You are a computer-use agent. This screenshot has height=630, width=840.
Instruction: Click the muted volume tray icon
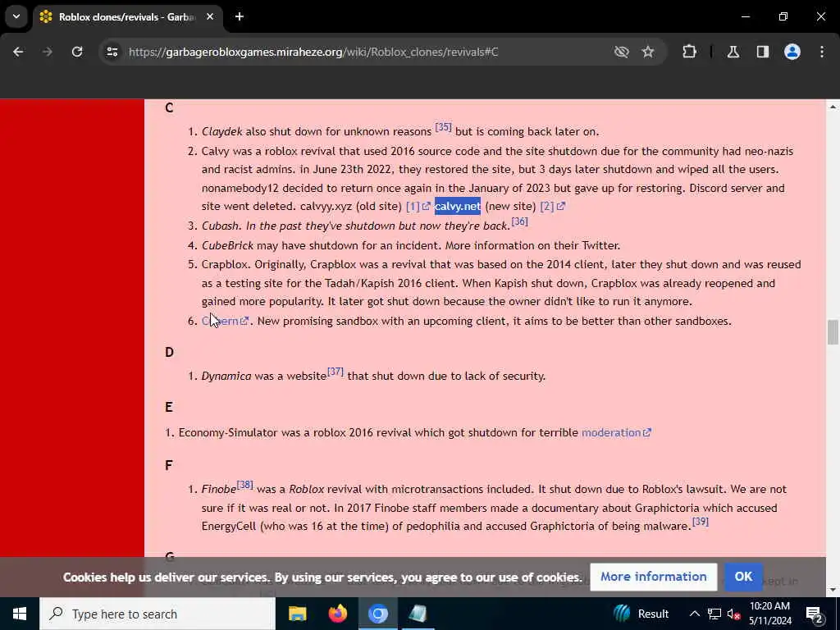(x=733, y=614)
